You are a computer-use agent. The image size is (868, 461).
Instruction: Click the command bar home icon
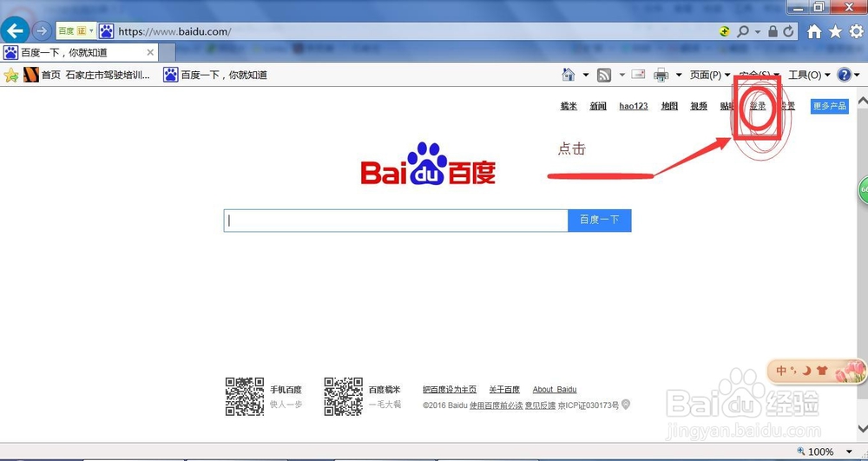568,75
